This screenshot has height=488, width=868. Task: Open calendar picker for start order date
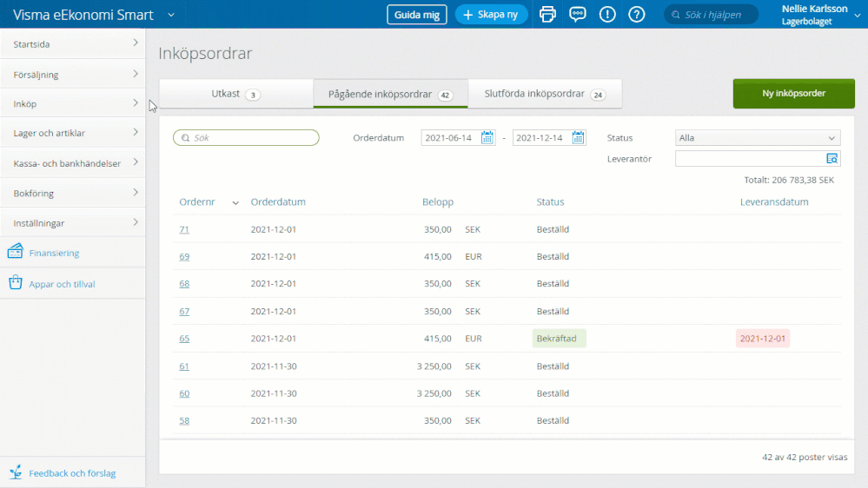tap(487, 137)
